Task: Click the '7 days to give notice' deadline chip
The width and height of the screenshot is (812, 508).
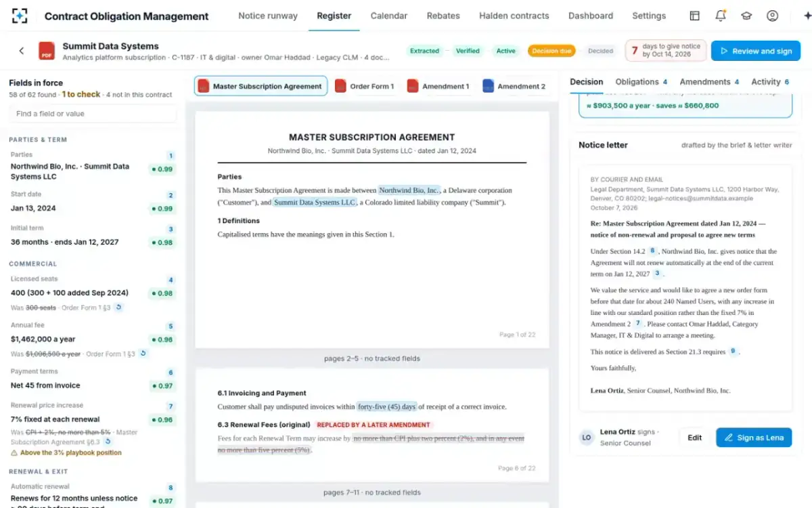Action: pos(666,51)
